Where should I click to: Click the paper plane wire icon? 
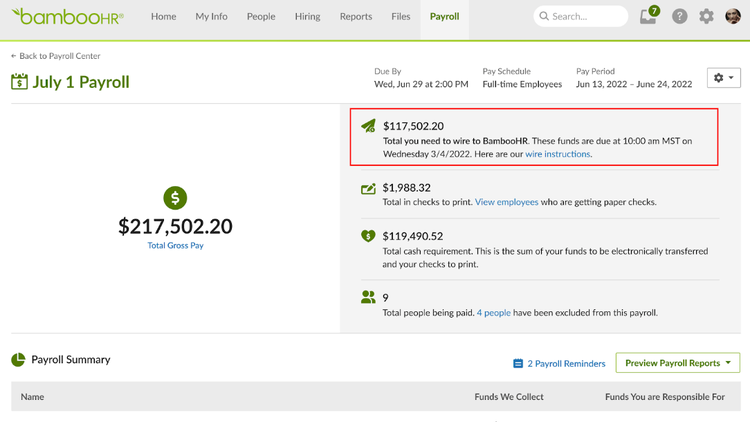coord(368,126)
